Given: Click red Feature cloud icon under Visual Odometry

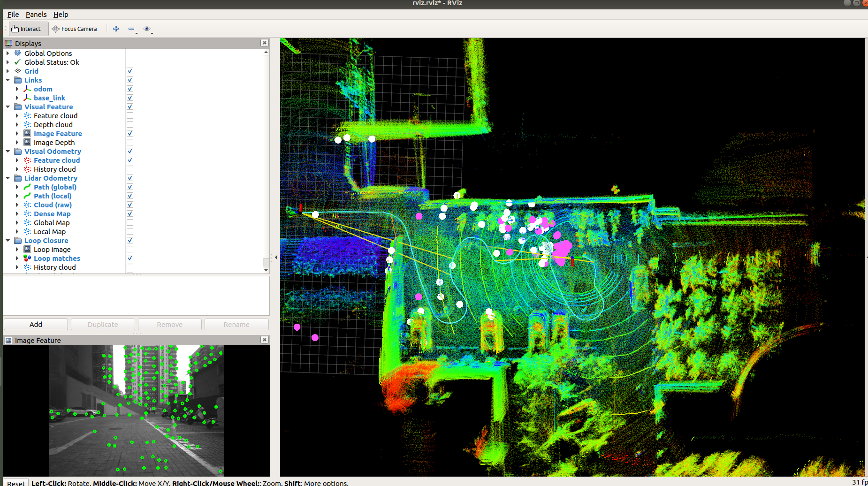Looking at the screenshot, I should [27, 160].
